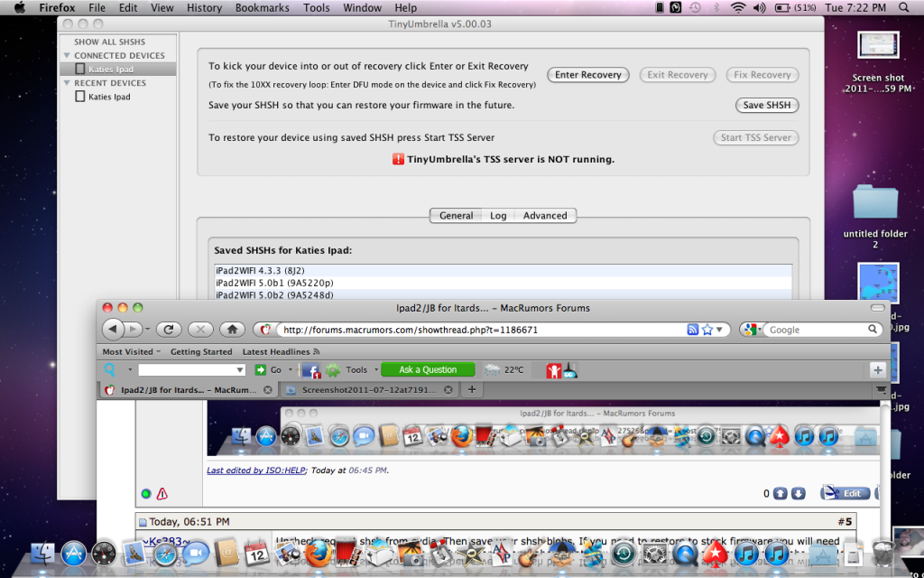This screenshot has height=578, width=924.
Task: Open the Trash in the Dock
Action: coord(882,554)
